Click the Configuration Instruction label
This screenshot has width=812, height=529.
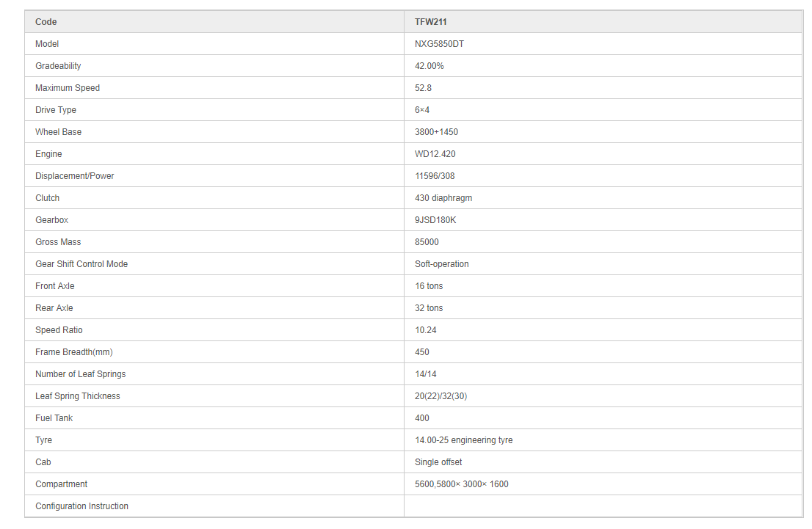(x=81, y=506)
